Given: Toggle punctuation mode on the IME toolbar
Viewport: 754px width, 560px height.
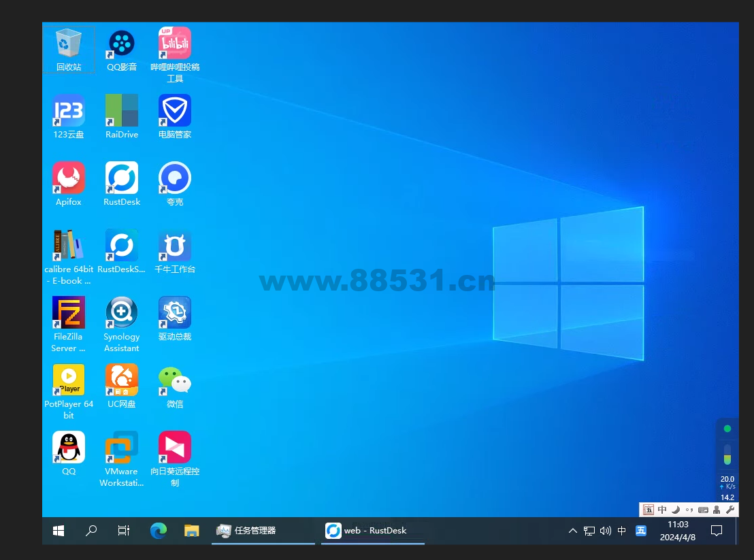Looking at the screenshot, I should pos(689,510).
